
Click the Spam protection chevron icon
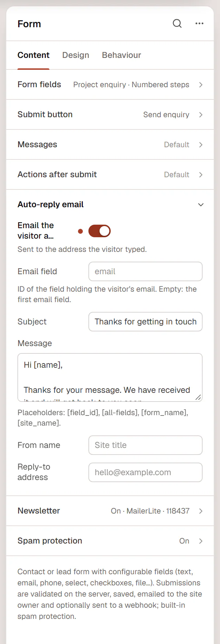(201, 541)
